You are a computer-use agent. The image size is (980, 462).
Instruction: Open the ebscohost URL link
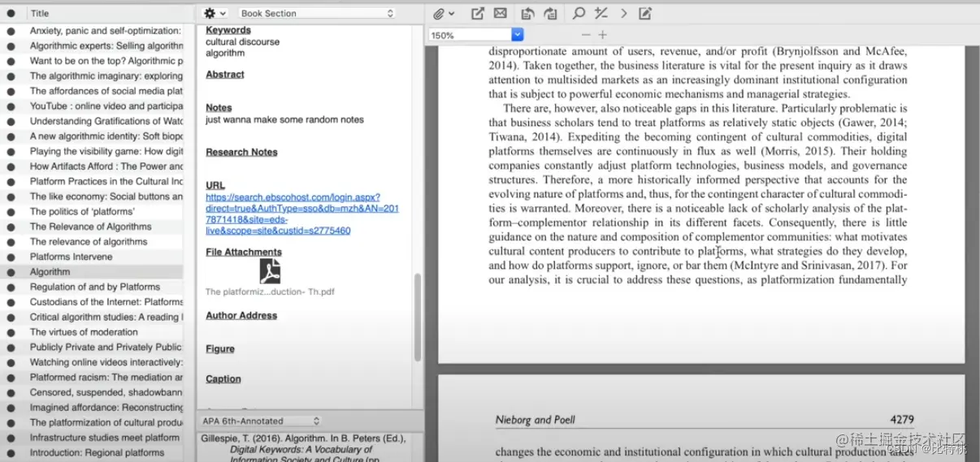pos(301,214)
